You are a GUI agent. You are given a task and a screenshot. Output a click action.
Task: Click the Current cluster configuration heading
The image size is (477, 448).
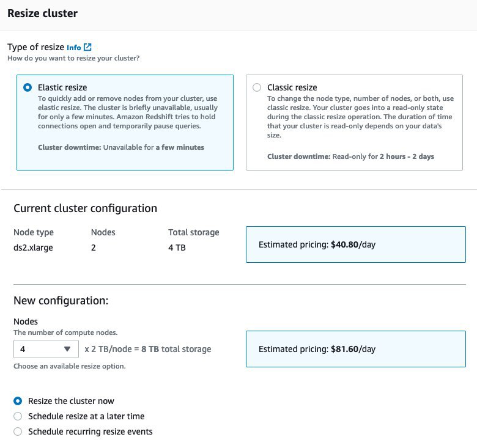coord(85,208)
